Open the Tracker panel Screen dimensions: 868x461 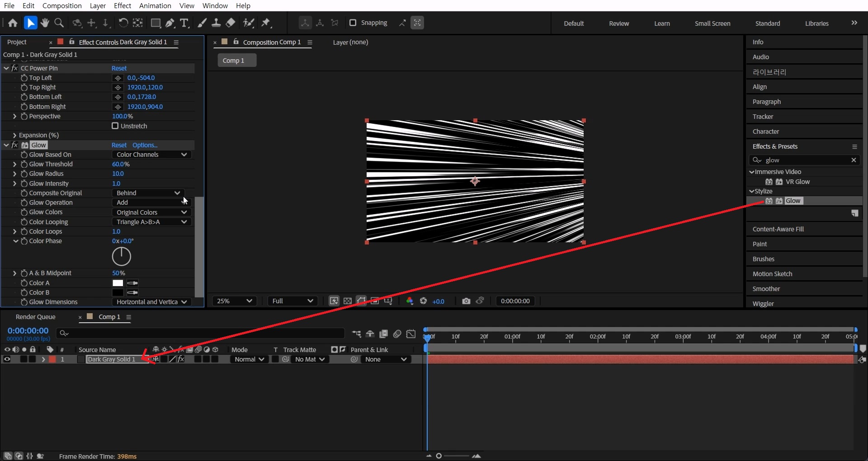pos(763,117)
